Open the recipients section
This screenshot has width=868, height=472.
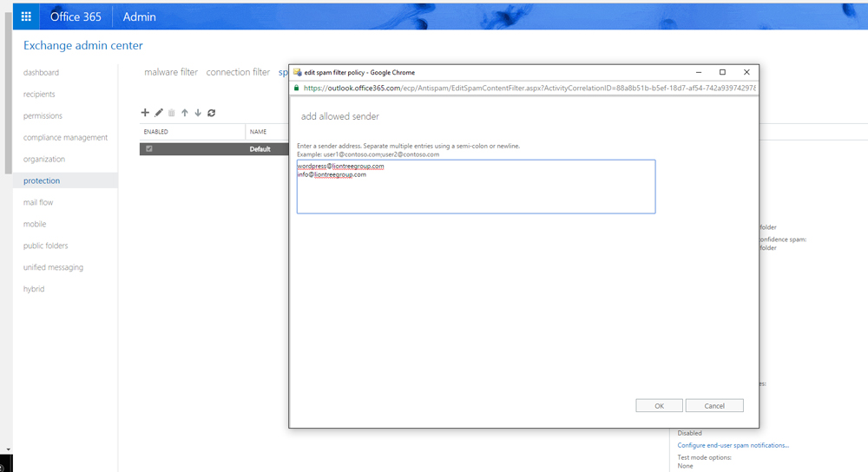[x=39, y=94]
